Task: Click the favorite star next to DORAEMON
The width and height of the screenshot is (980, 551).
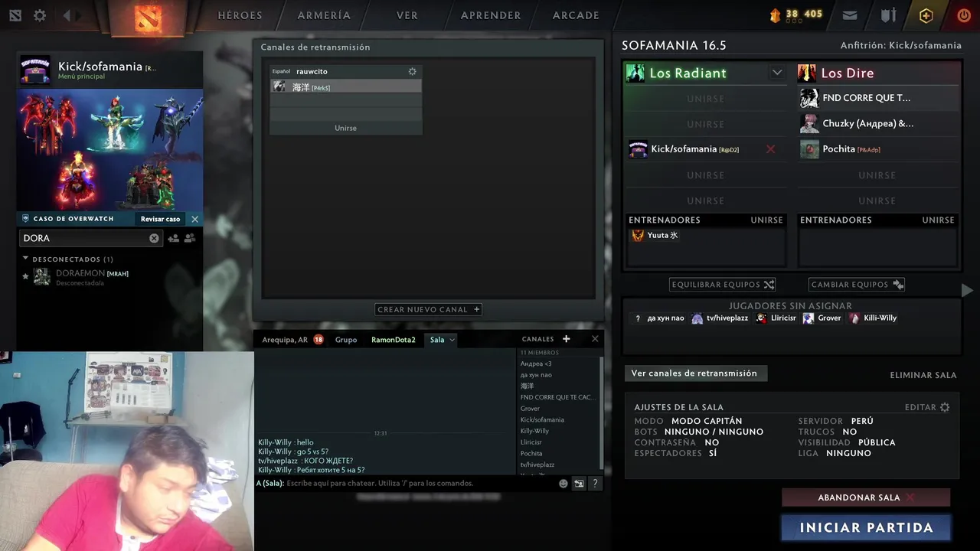Action: [x=25, y=276]
